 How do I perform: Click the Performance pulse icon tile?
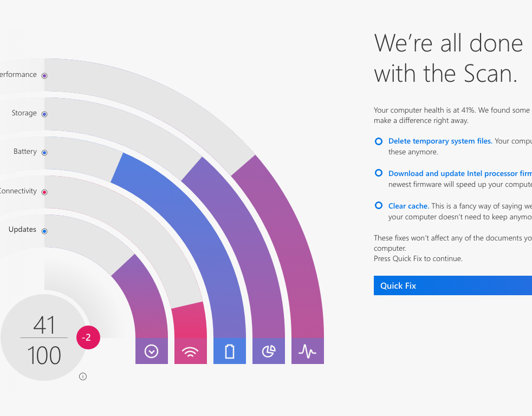pyautogui.click(x=307, y=351)
